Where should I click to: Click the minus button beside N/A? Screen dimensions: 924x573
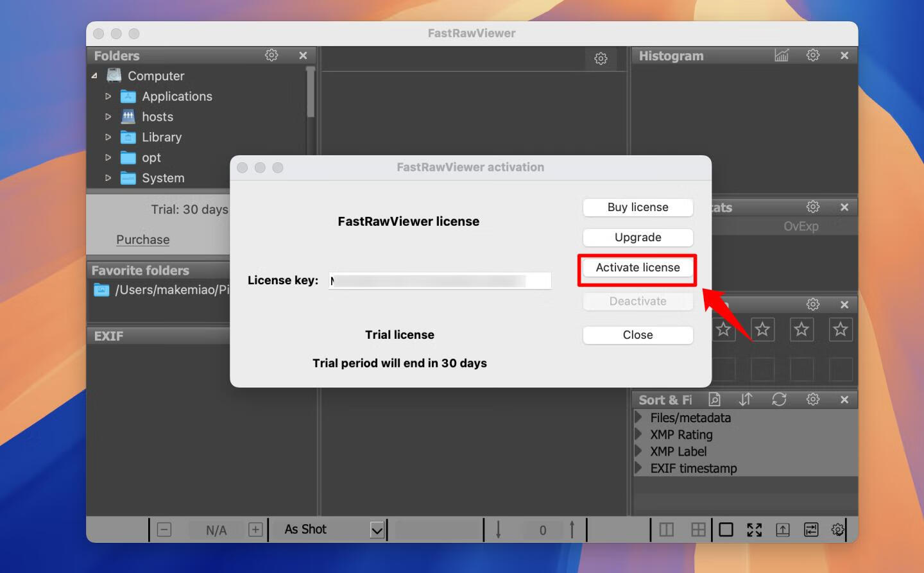click(x=164, y=529)
